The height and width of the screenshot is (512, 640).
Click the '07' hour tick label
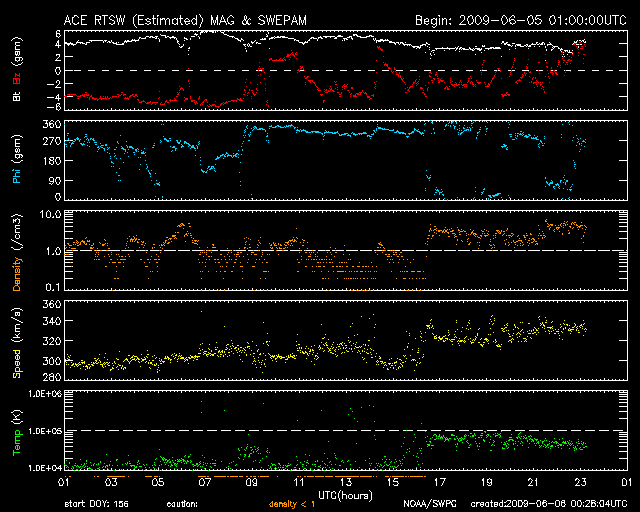click(x=205, y=482)
